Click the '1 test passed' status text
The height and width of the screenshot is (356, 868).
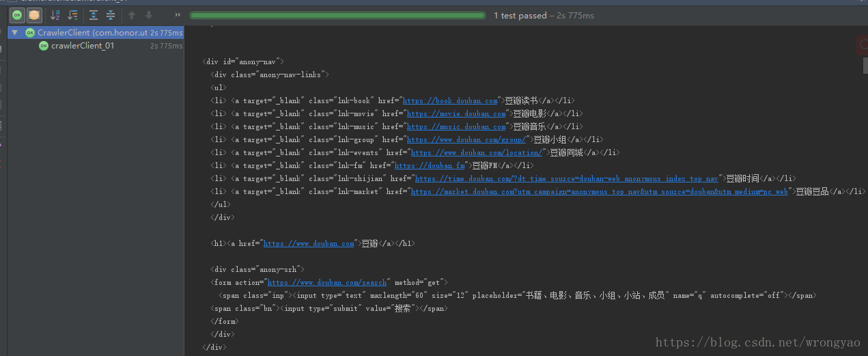coord(520,16)
